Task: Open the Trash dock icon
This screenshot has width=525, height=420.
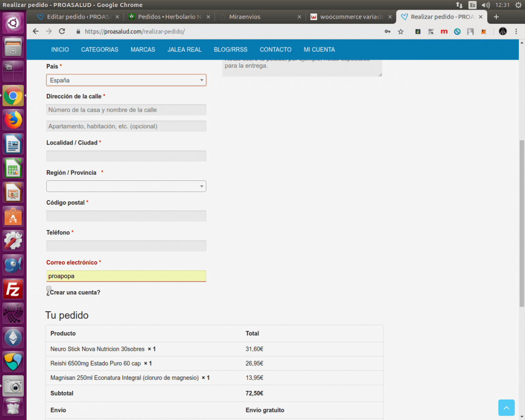Action: [13, 408]
